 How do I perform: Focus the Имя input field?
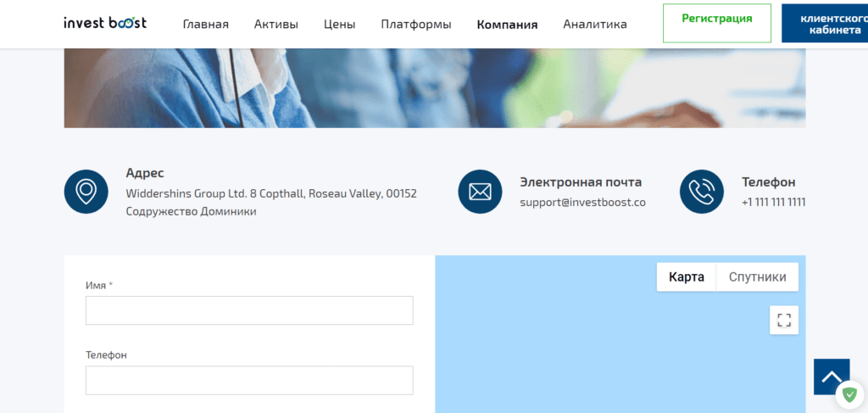249,310
